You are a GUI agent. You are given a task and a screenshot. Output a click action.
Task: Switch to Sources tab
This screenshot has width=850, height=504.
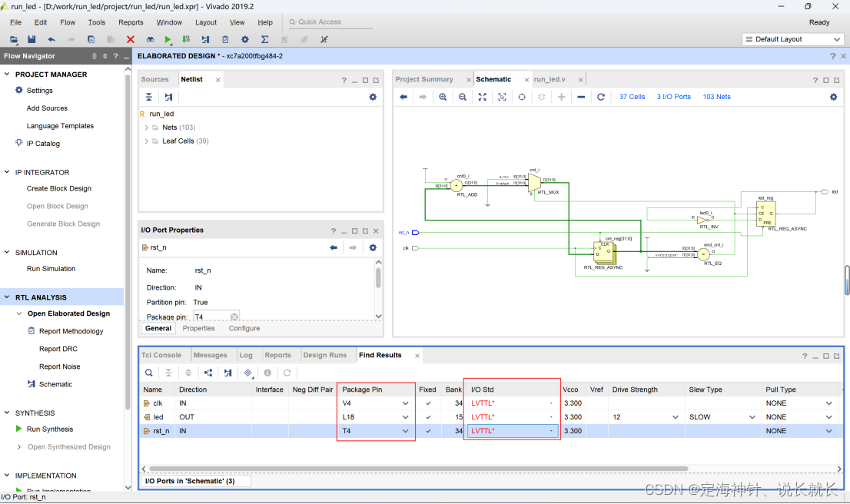[155, 79]
